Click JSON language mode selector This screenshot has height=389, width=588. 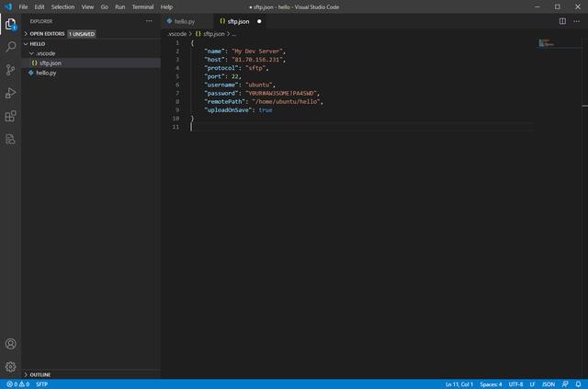click(548, 384)
